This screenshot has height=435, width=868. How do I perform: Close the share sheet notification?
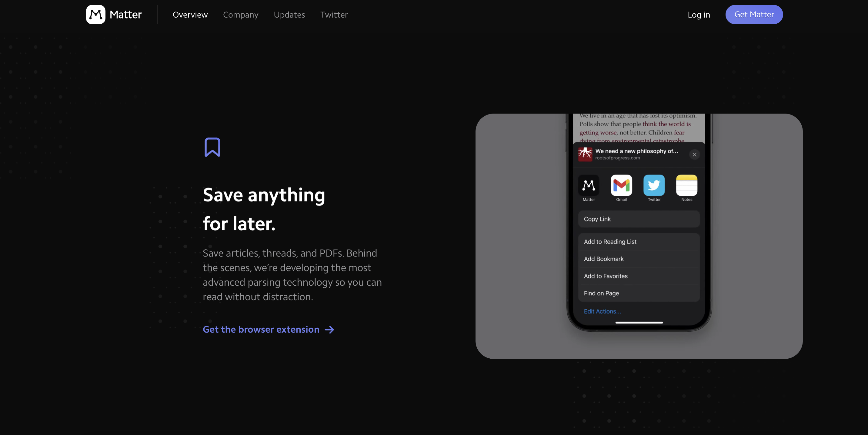[x=694, y=154]
